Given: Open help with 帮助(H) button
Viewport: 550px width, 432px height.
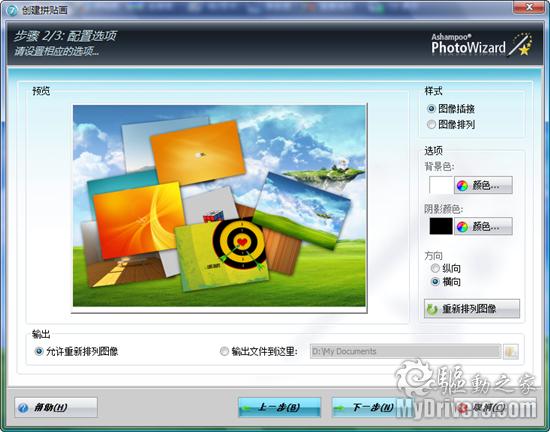Looking at the screenshot, I should (x=56, y=407).
